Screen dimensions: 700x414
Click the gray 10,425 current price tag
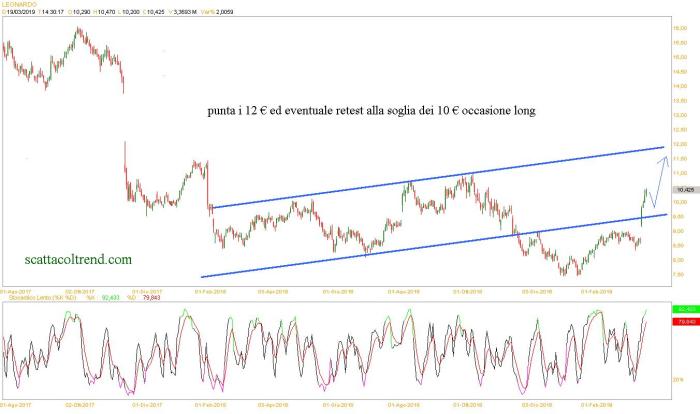(686, 190)
